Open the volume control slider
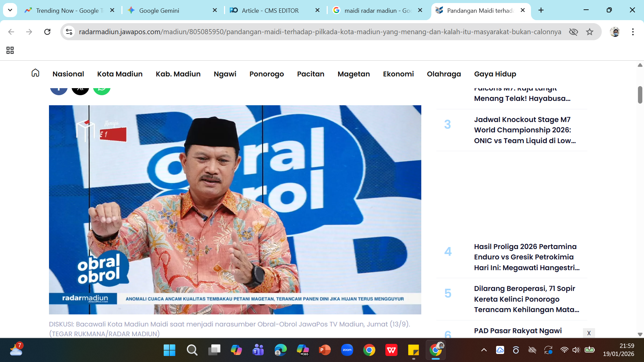Image resolution: width=644 pixels, height=362 pixels. pyautogui.click(x=576, y=350)
